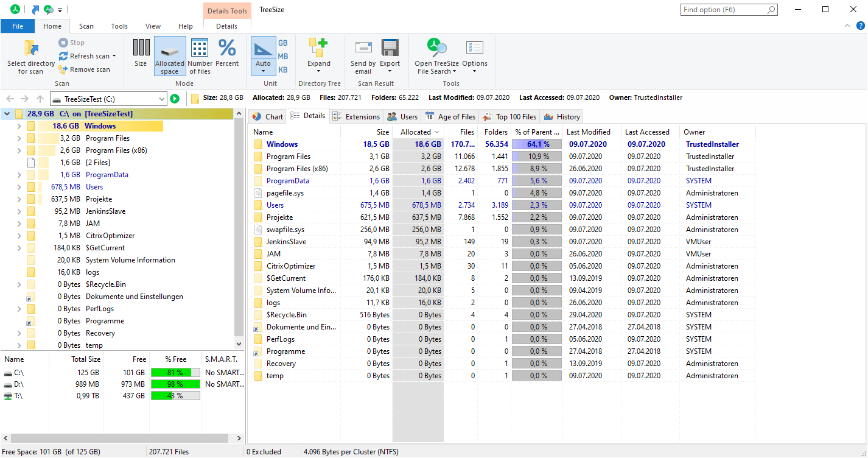Switch mode to Number of files

(x=200, y=56)
